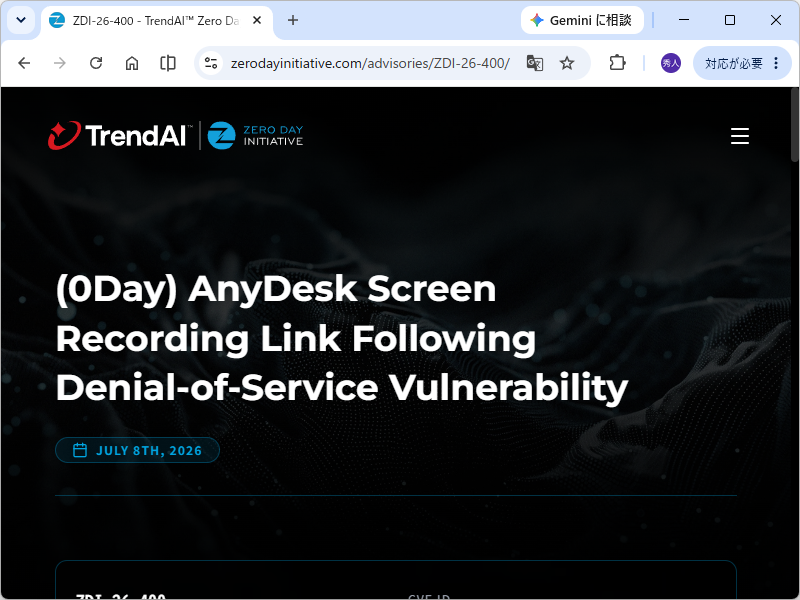Click the advisory headline text
The width and height of the screenshot is (800, 600).
(x=342, y=338)
